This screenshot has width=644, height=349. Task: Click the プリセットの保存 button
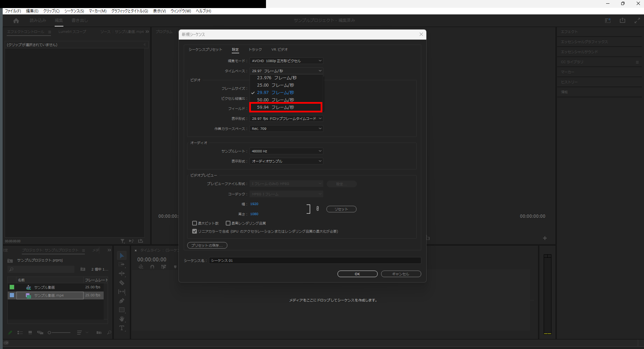(x=207, y=245)
